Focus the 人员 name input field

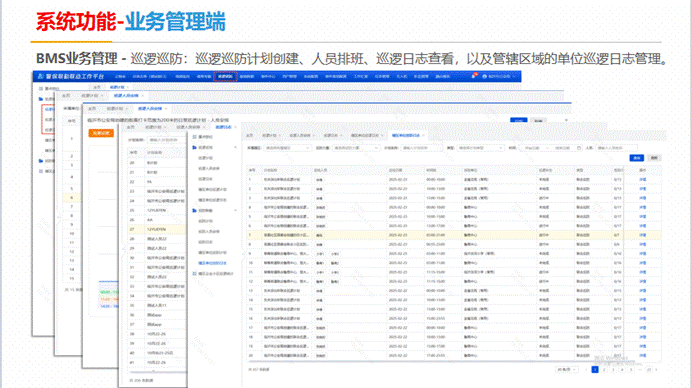(x=617, y=148)
